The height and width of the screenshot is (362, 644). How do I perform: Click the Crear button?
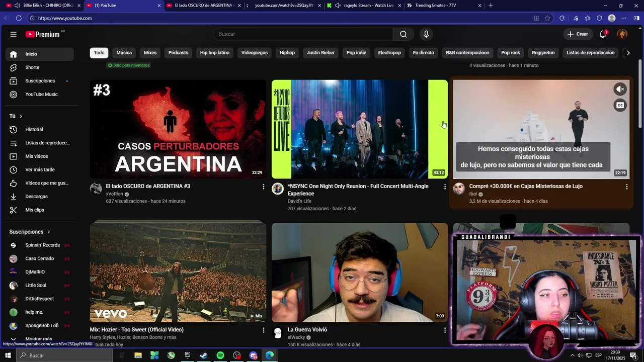tap(577, 34)
